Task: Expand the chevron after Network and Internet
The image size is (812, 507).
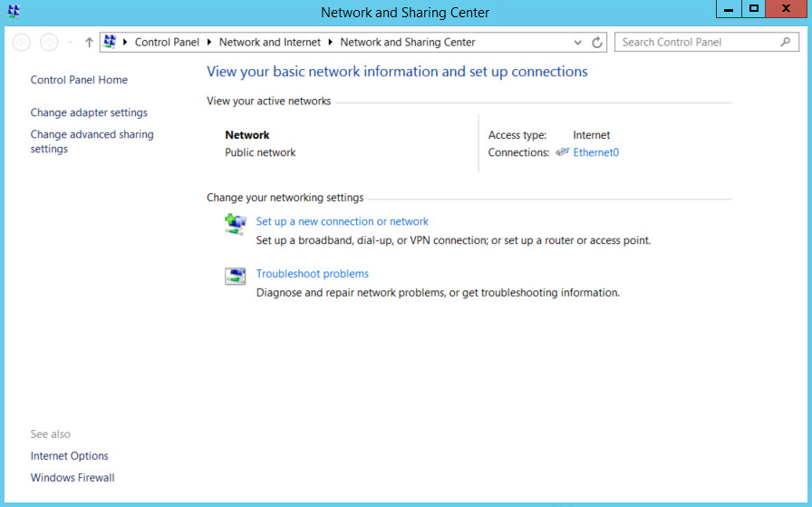Action: click(x=331, y=42)
